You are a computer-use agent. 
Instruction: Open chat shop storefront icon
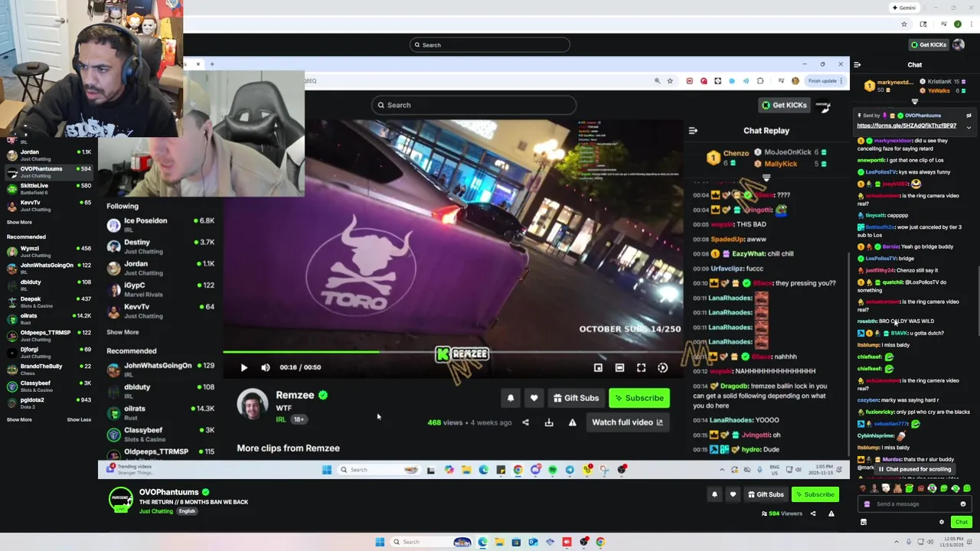(x=864, y=522)
